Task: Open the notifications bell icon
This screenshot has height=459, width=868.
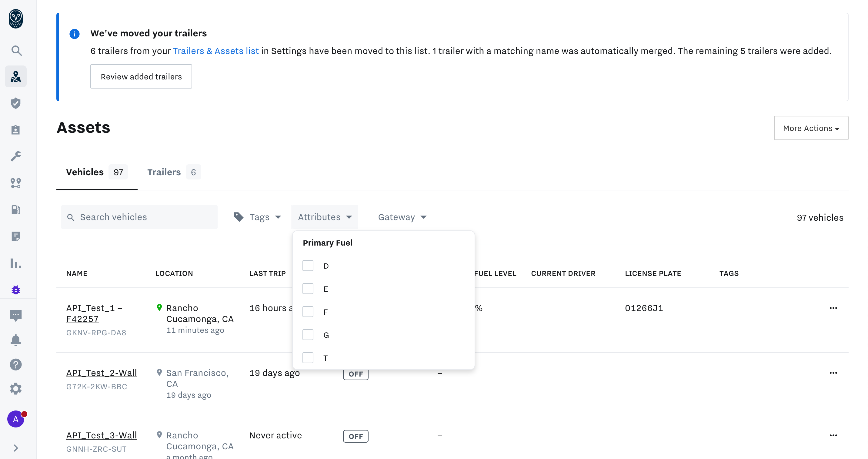Action: [x=16, y=340]
